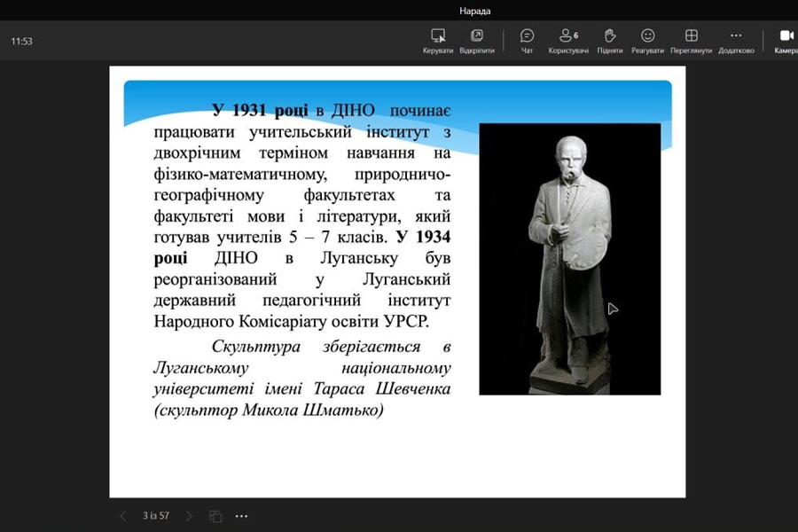Open slide options ellipsis menu
The width and height of the screenshot is (798, 532).
click(242, 516)
